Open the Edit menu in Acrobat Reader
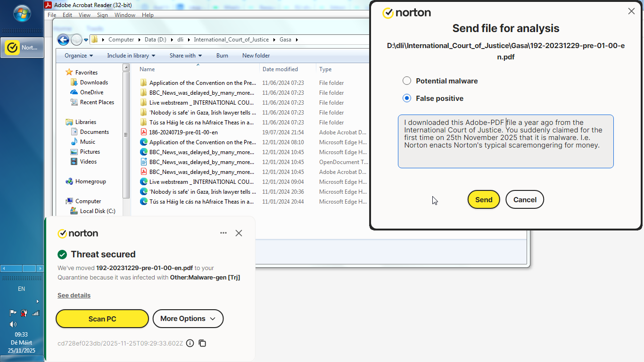Viewport: 644px width, 362px height. 67,15
